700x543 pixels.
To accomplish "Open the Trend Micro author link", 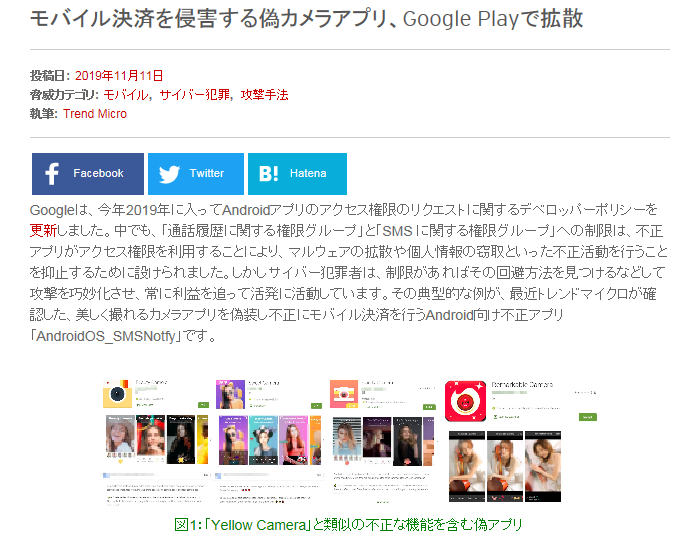I will pyautogui.click(x=95, y=114).
